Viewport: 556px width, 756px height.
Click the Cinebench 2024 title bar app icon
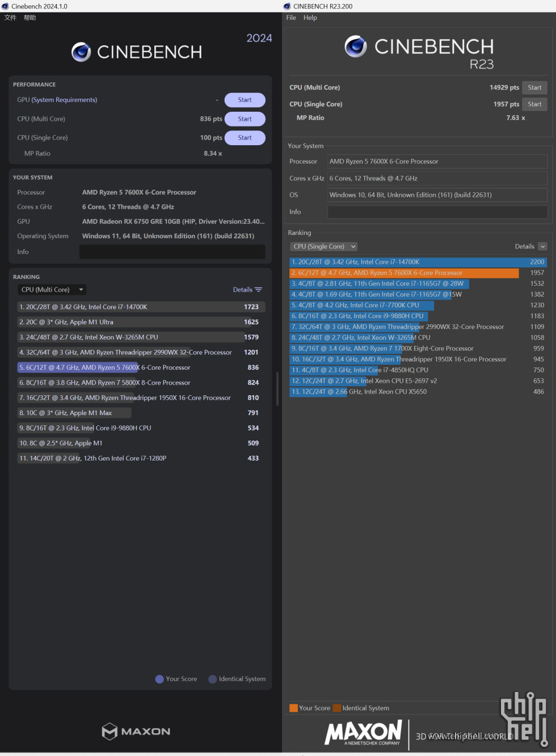coord(5,6)
